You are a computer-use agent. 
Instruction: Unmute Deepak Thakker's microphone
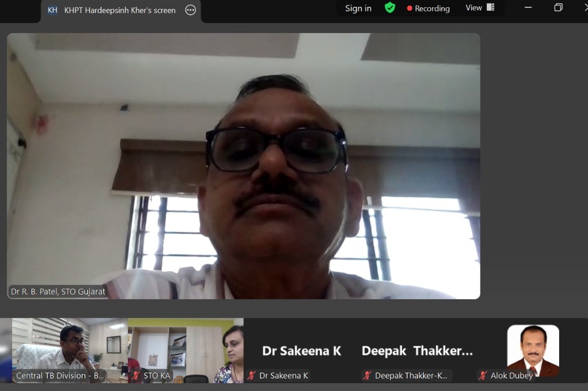(366, 375)
